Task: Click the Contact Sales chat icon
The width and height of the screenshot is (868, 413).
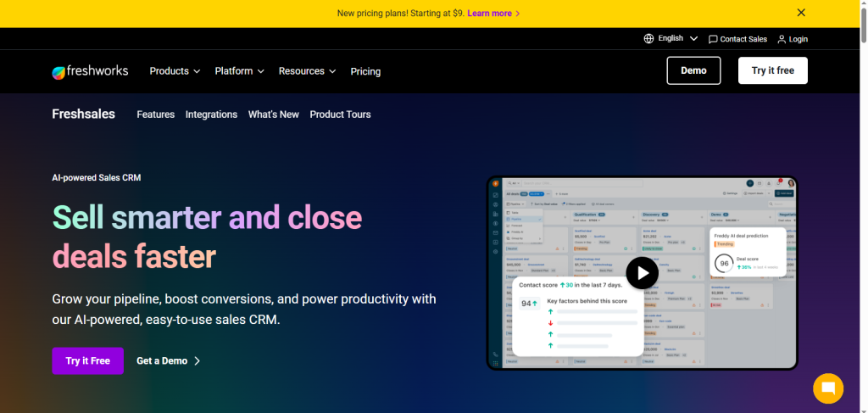Action: click(713, 39)
